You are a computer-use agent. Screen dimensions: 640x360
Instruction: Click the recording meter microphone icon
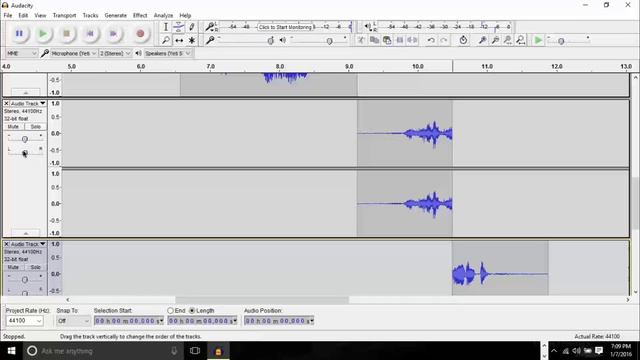pyautogui.click(x=210, y=27)
